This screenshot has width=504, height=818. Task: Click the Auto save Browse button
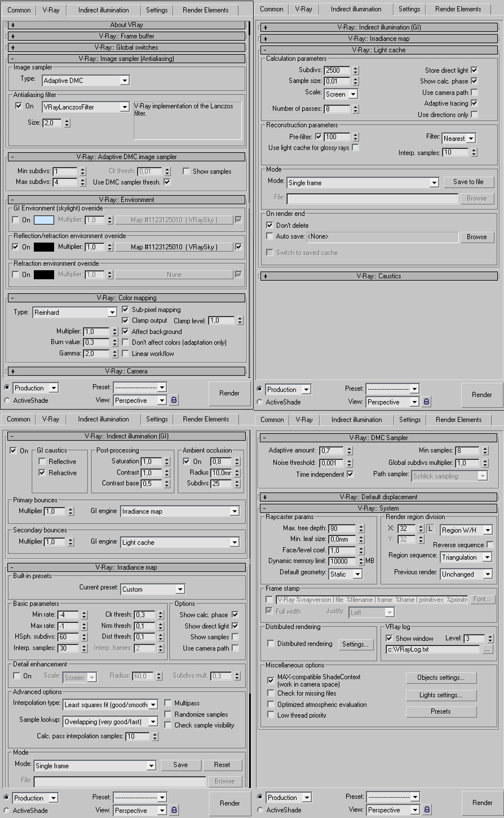[x=477, y=237]
